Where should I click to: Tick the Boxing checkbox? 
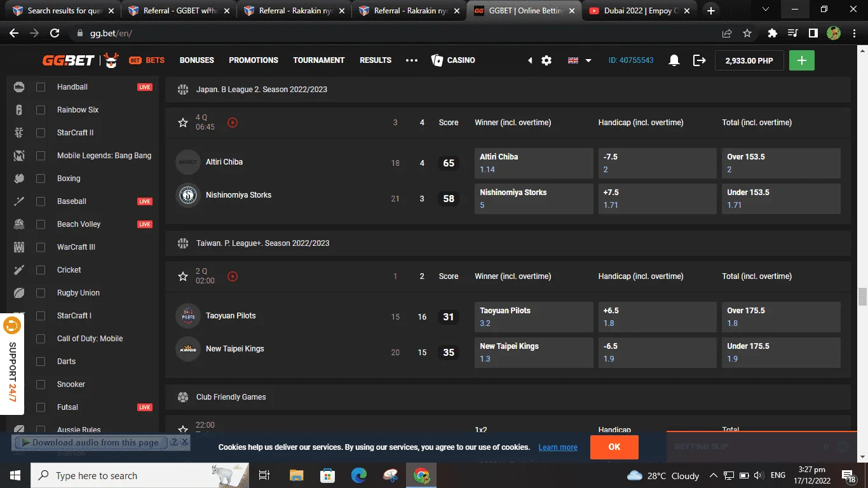point(41,179)
